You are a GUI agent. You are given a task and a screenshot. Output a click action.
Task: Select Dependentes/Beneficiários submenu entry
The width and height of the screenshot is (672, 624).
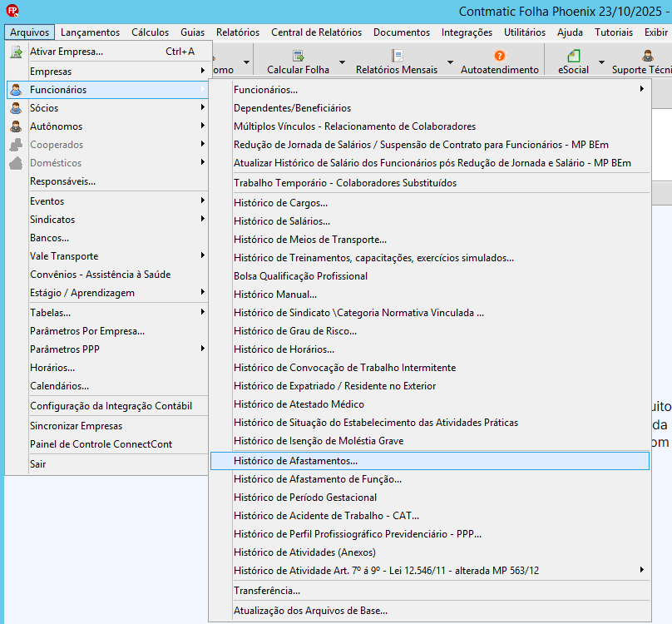point(430,108)
